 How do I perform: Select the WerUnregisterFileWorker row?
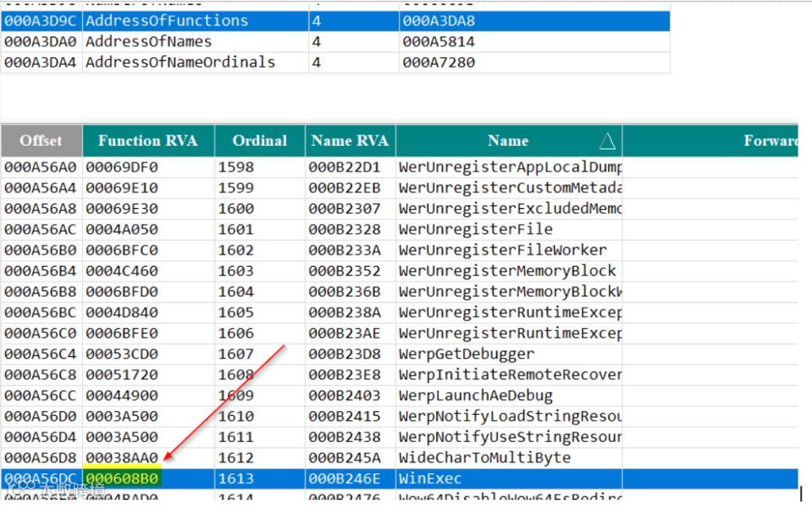[399, 250]
